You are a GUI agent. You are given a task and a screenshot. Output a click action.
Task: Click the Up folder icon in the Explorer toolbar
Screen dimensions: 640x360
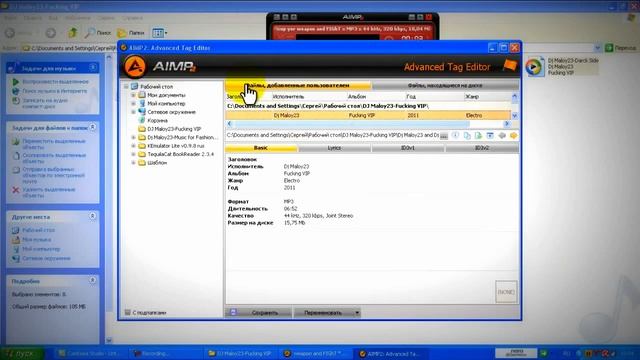click(x=73, y=33)
